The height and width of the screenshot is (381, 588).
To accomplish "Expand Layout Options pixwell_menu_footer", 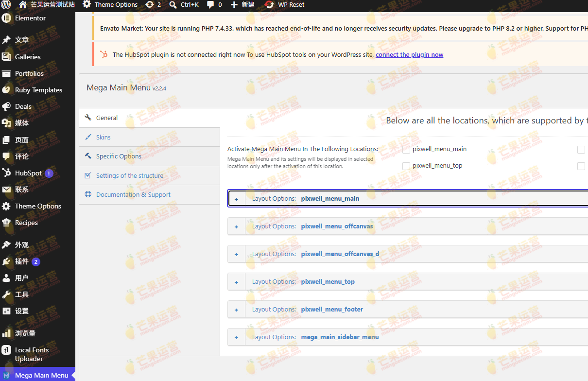I will coord(237,310).
